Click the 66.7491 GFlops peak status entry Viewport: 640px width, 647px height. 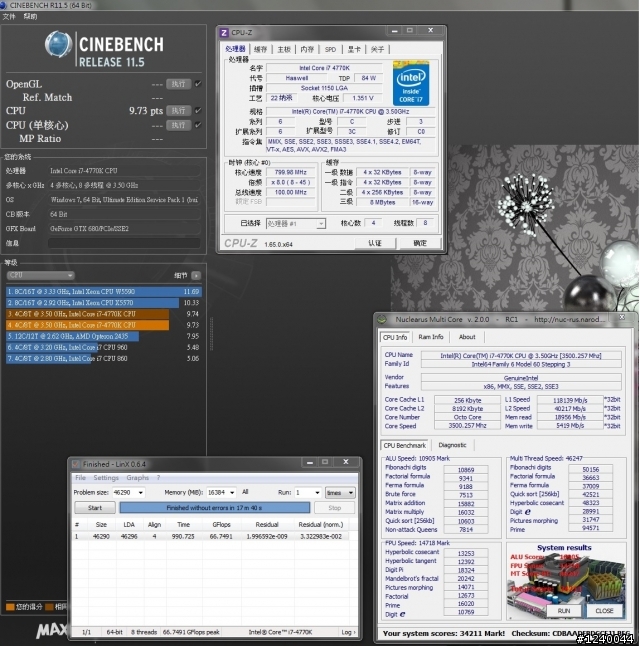[x=191, y=633]
